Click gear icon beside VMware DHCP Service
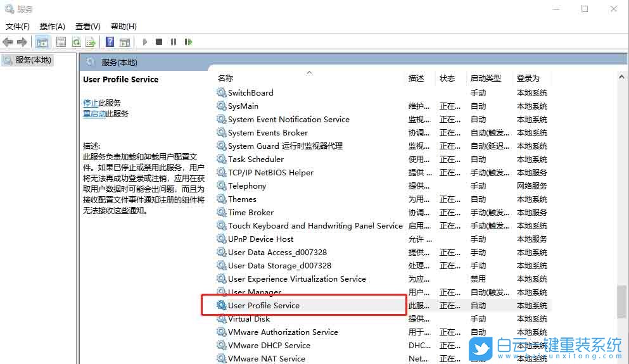 [222, 345]
